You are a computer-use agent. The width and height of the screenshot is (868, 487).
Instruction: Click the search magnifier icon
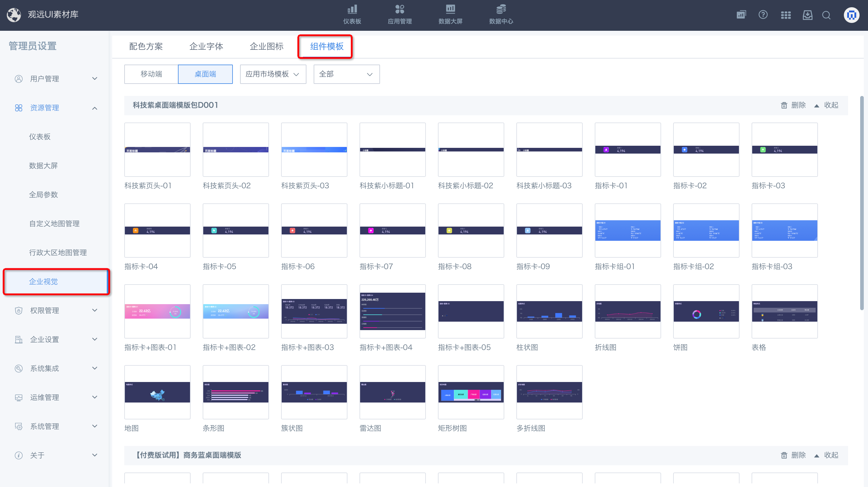tap(826, 15)
